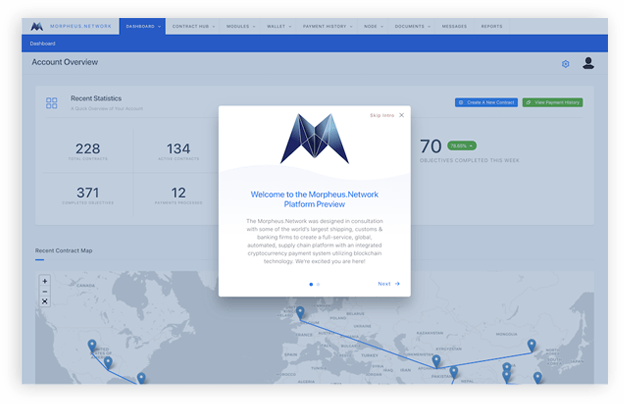The image size is (624, 404).
Task: Click the 228 total contracts stat
Action: pos(88,151)
